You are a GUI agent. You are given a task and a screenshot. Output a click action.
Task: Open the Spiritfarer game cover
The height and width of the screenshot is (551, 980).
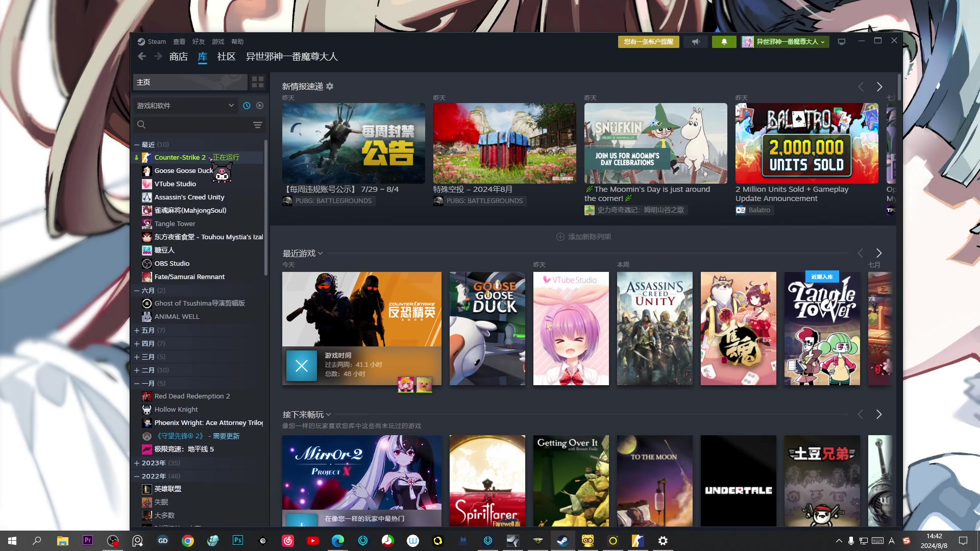(487, 481)
